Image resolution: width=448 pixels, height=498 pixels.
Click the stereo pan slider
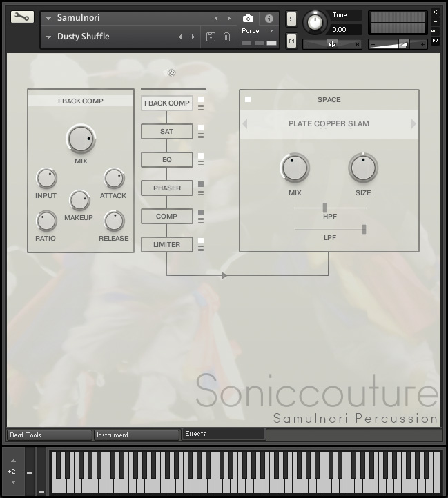click(x=332, y=44)
